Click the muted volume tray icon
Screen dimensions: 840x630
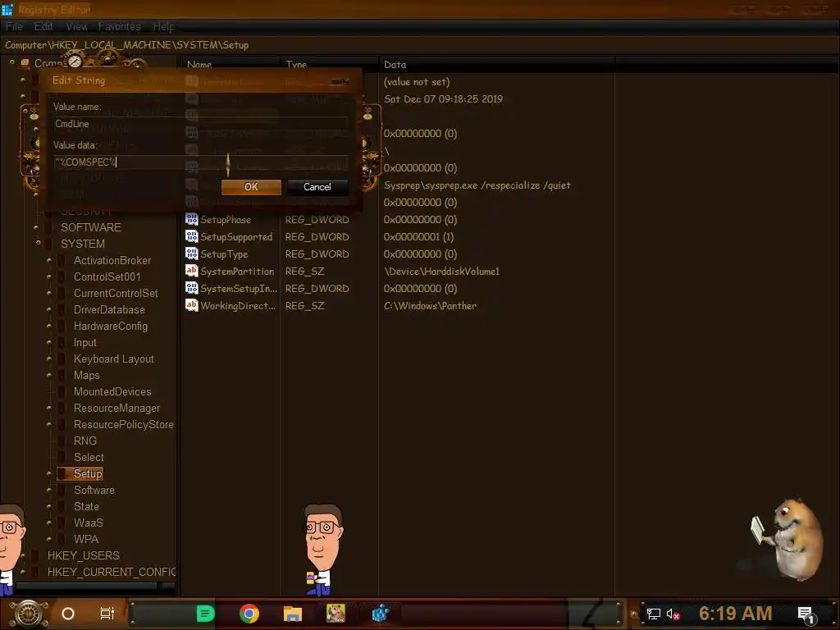pyautogui.click(x=673, y=614)
